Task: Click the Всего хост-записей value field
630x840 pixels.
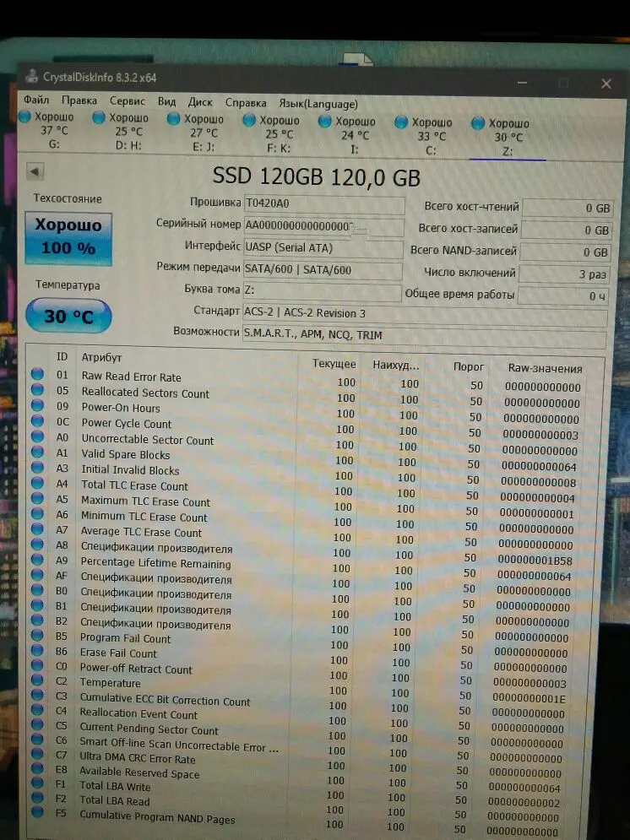Action: [x=566, y=230]
